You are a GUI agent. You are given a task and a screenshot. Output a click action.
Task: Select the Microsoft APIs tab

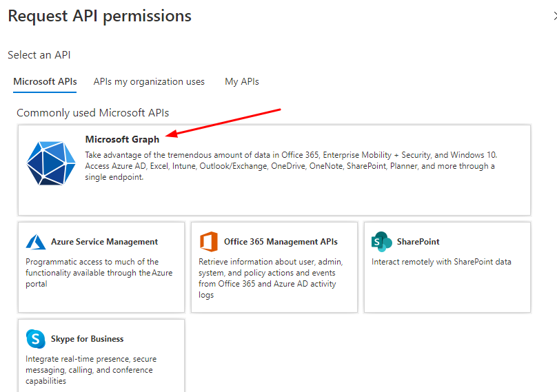[45, 82]
